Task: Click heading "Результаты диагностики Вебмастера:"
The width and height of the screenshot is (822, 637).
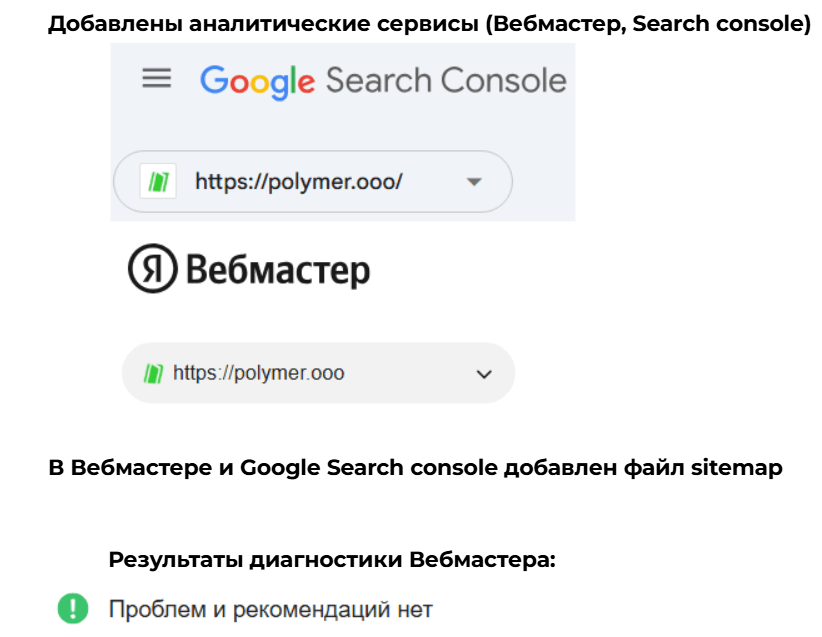Action: pos(331,560)
